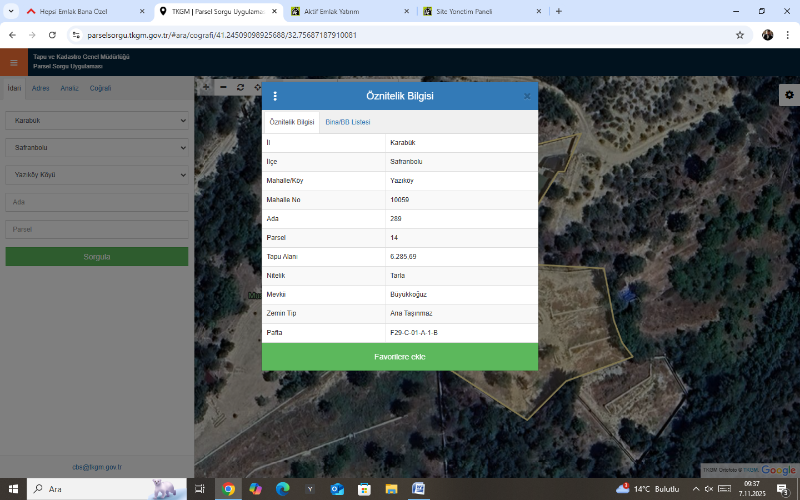The image size is (800, 500).
Task: Click the Parsel input field
Action: (96, 229)
